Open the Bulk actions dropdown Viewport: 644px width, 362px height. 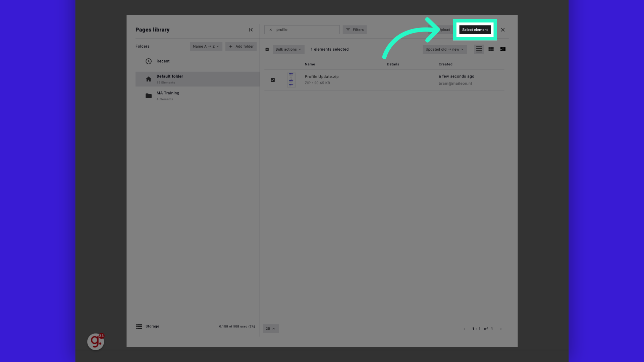point(288,50)
